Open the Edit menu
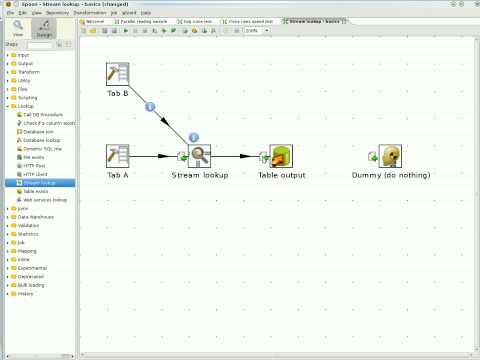The height and width of the screenshot is (360, 480). tap(22, 13)
